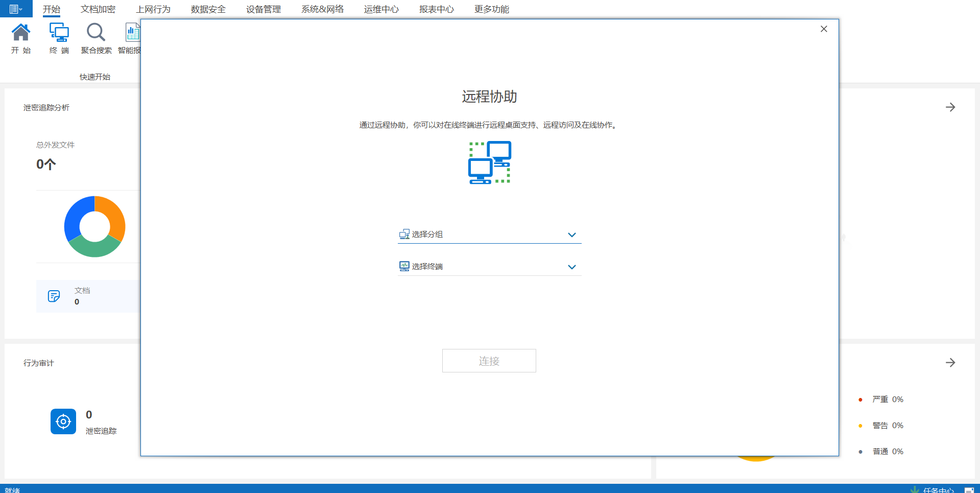Close the 远程协助 dialog
This screenshot has width=980, height=493.
823,29
